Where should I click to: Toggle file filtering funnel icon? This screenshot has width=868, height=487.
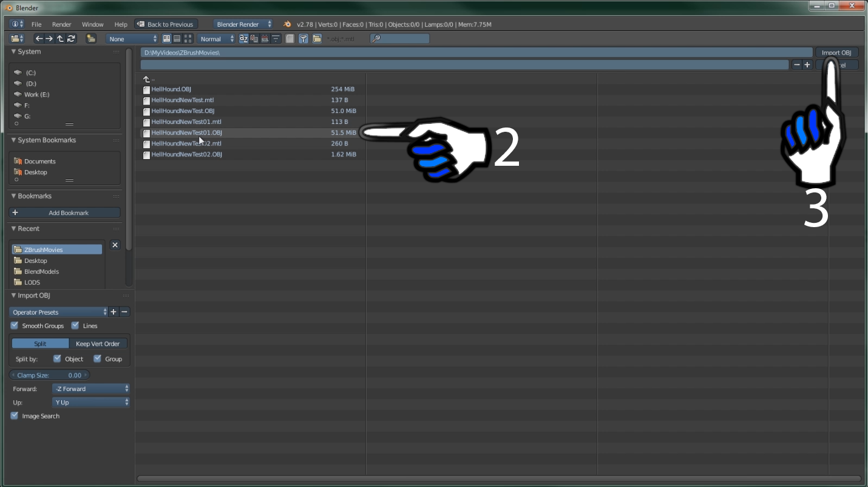click(303, 39)
